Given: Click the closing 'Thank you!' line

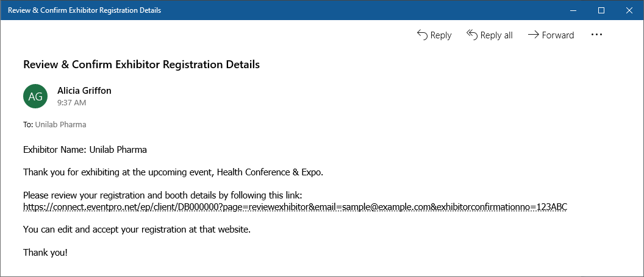Looking at the screenshot, I should 45,253.
